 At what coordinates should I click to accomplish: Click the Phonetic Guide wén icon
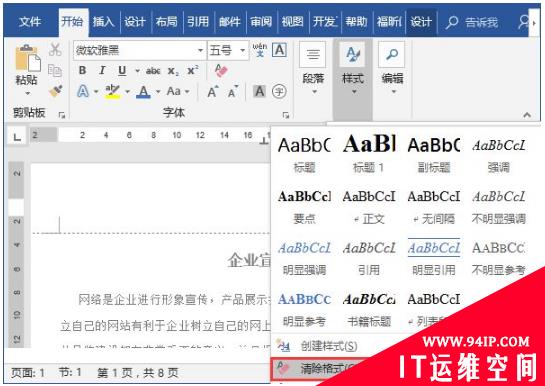[260, 50]
